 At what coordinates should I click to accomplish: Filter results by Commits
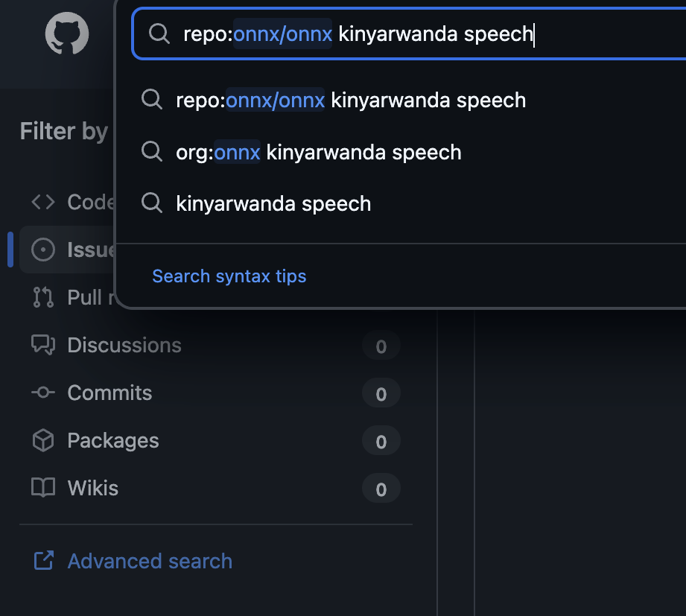click(109, 393)
